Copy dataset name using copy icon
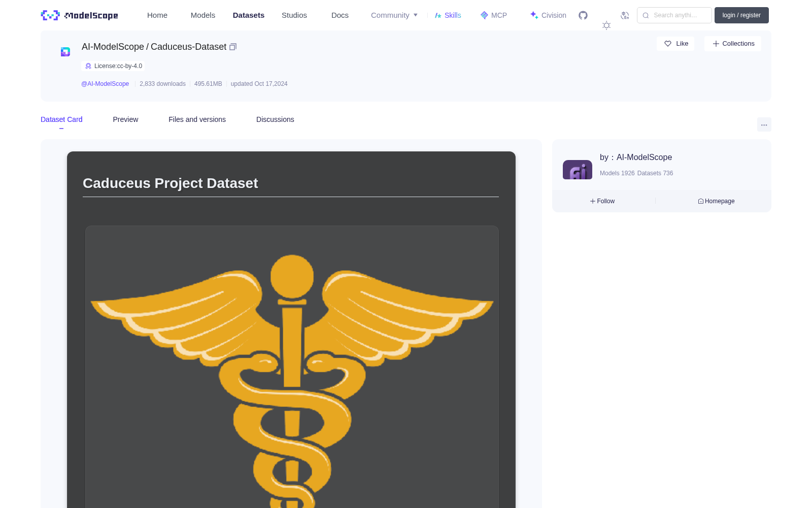The image size is (812, 508). [233, 47]
